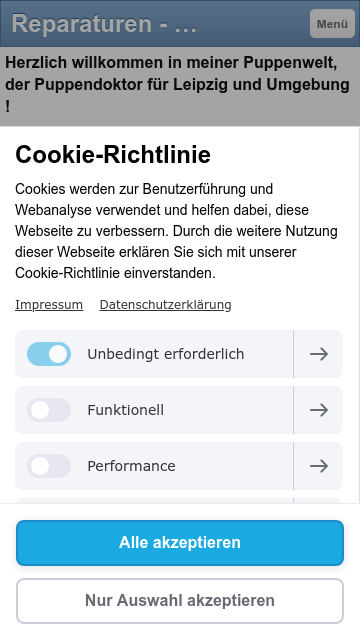
Task: Click the Funktionell category label
Action: [x=126, y=410]
